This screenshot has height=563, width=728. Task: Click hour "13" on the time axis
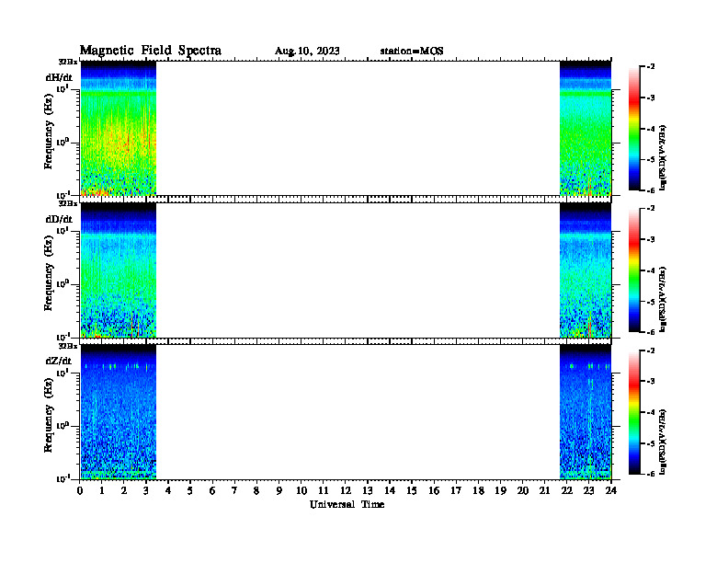[x=368, y=490]
